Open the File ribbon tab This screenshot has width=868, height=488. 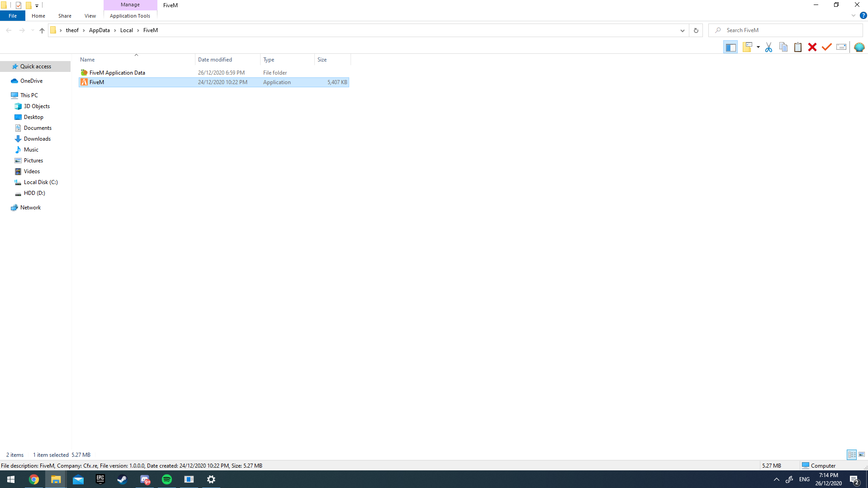(13, 16)
